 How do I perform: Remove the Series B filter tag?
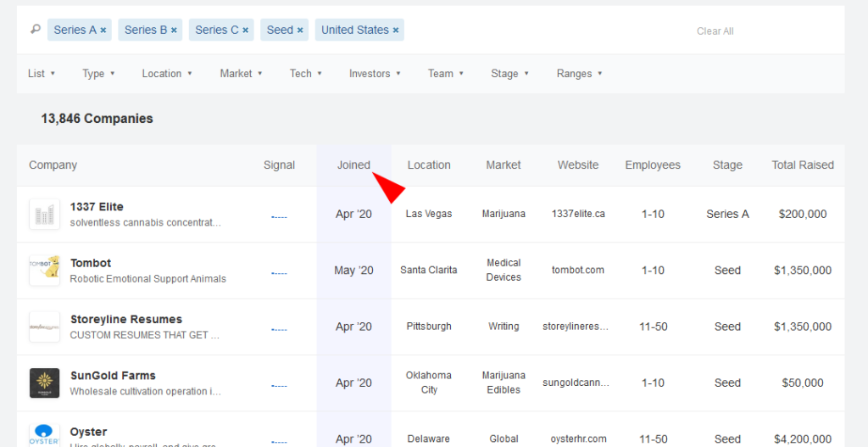[174, 31]
